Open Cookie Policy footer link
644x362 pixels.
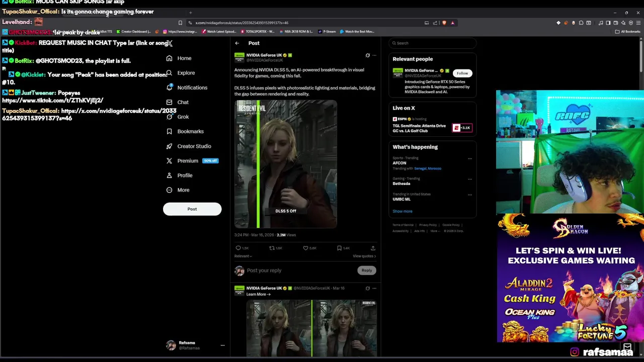(x=451, y=225)
